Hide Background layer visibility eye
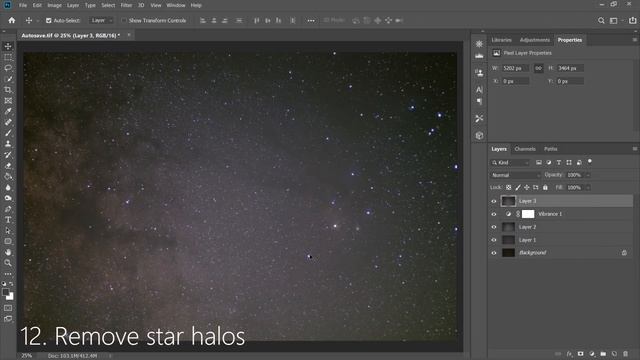The image size is (640, 360). 494,253
